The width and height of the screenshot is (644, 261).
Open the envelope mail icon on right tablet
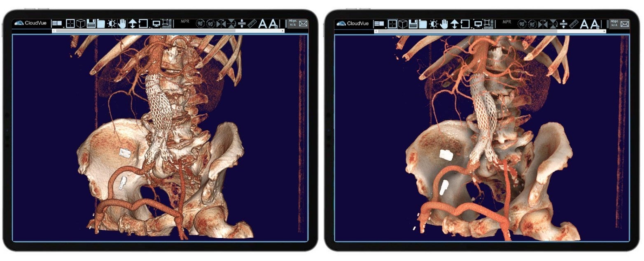click(625, 24)
